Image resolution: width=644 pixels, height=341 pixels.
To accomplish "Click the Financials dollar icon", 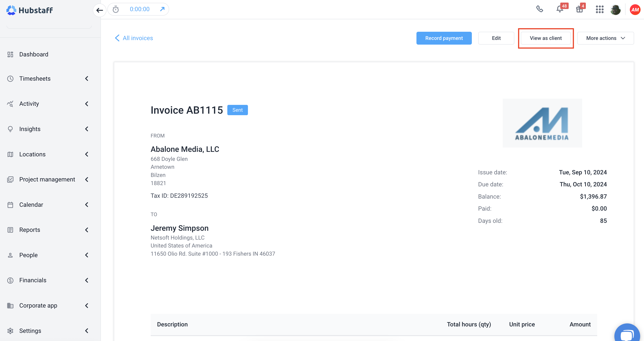I will point(10,280).
